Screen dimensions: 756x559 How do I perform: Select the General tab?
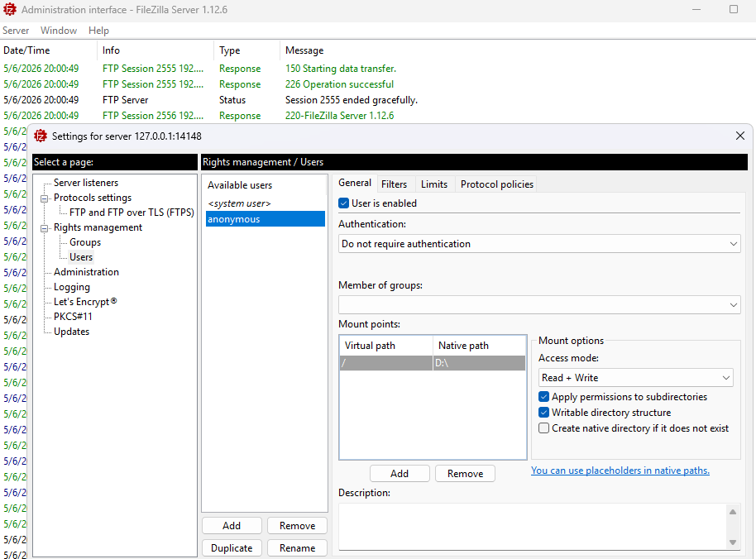click(354, 183)
